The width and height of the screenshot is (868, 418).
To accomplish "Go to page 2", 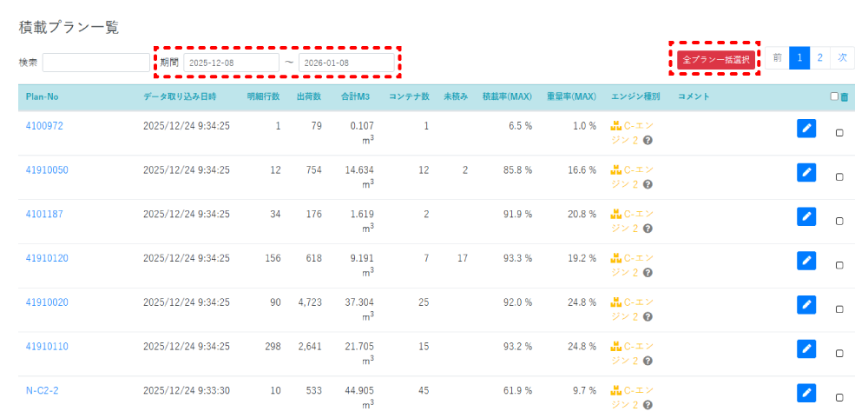I will 819,58.
